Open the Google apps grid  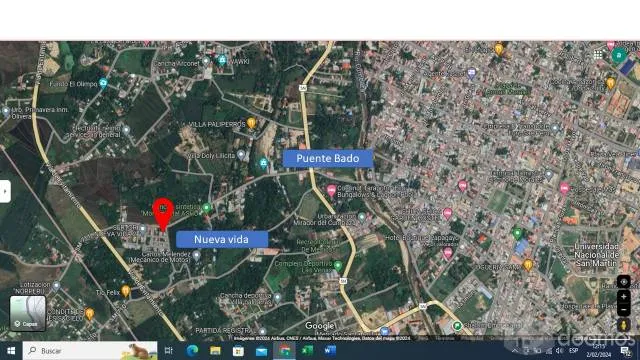click(598, 55)
